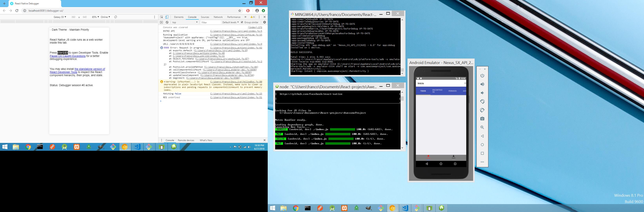
Task: Click the emulator volume up icon
Action: point(482,84)
